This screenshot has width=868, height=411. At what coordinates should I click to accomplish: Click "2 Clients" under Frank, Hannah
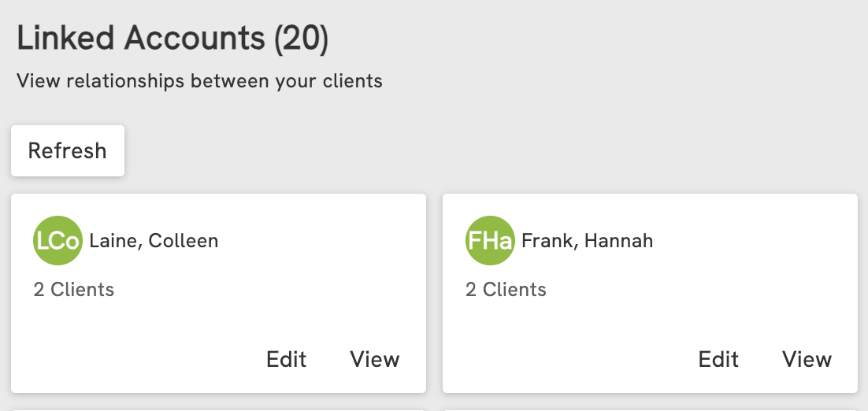(x=506, y=290)
